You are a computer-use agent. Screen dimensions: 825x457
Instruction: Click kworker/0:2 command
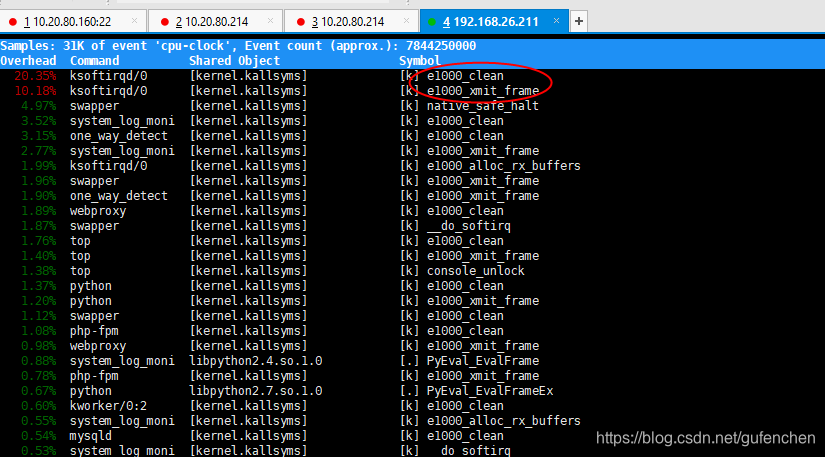tap(108, 406)
